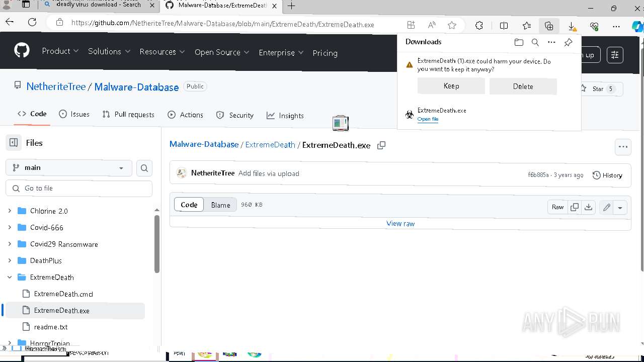Expand the Open Source menu

click(222, 52)
